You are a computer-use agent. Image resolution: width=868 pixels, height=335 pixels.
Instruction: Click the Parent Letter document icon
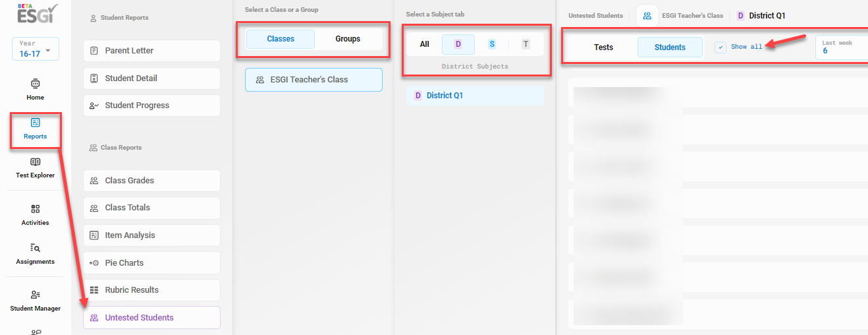pyautogui.click(x=94, y=51)
